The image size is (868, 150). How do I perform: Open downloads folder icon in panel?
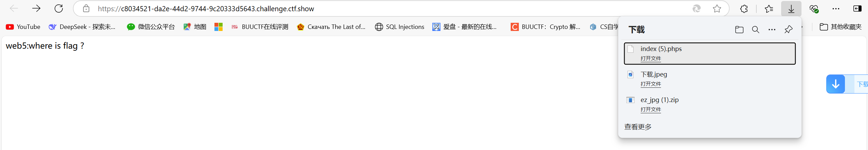739,30
